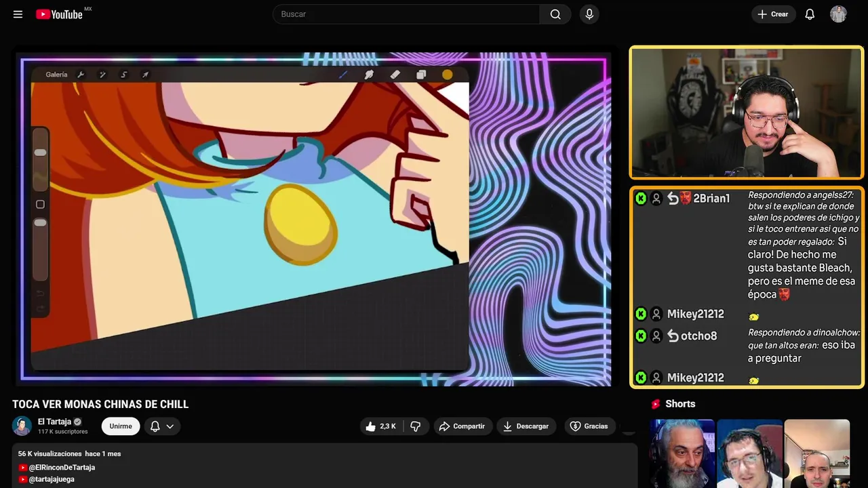Image resolution: width=868 pixels, height=488 pixels.
Task: Open the @tartajajuega channel link
Action: point(52,479)
